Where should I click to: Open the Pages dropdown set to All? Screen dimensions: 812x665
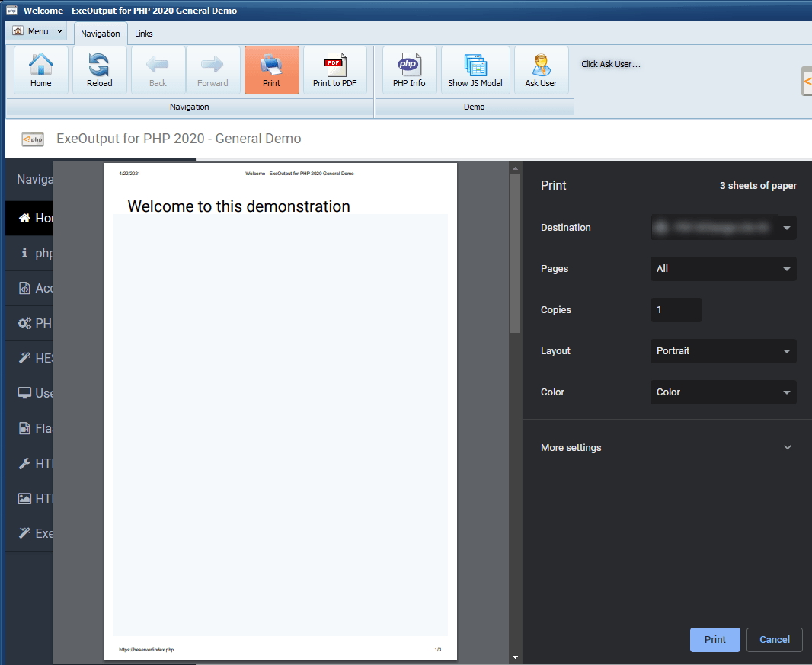coord(723,269)
